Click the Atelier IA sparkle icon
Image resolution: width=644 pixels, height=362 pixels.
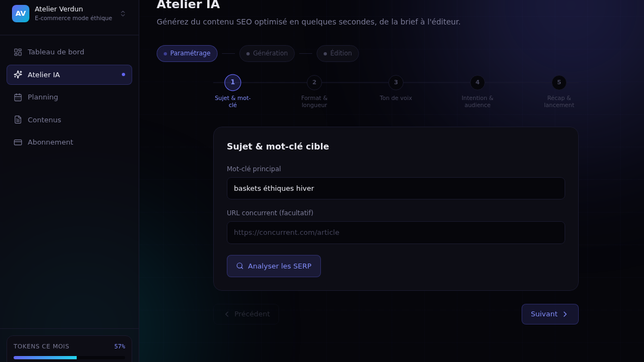[17, 74]
